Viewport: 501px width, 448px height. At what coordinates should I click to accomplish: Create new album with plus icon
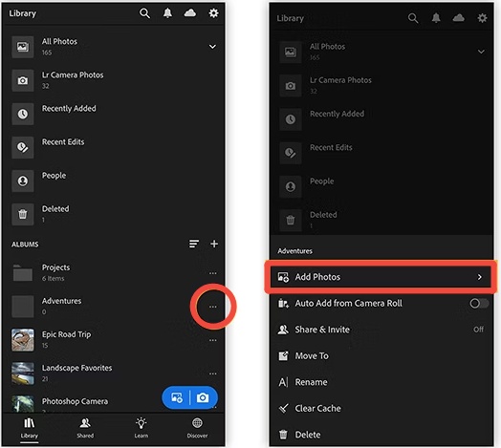[x=214, y=244]
